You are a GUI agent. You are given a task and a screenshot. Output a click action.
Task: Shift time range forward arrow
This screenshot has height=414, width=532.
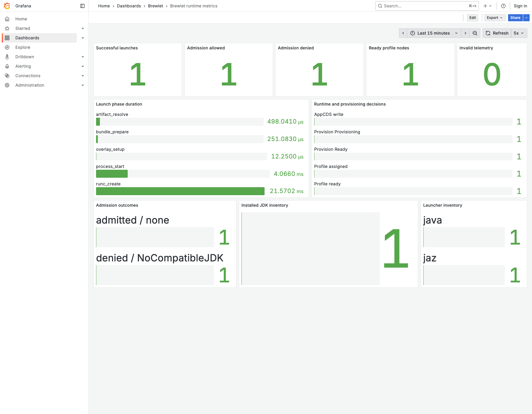point(465,33)
